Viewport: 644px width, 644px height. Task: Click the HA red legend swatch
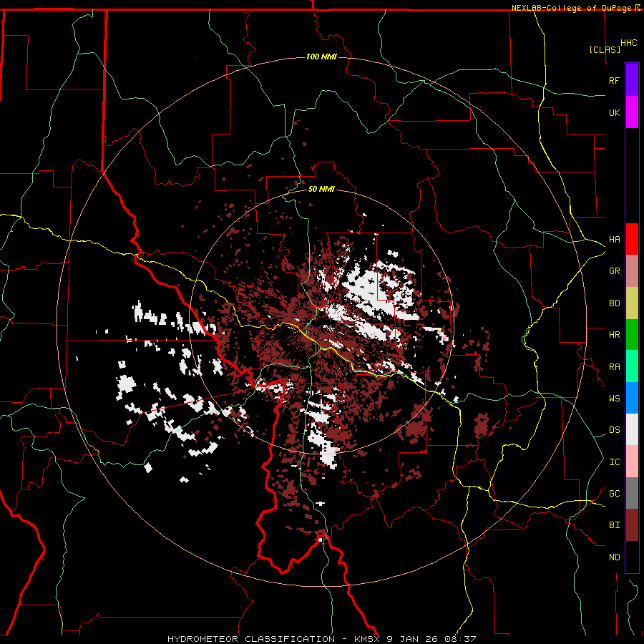632,239
